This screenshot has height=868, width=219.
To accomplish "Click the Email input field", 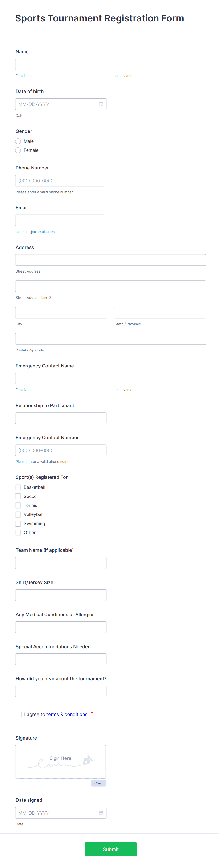I will click(x=60, y=220).
